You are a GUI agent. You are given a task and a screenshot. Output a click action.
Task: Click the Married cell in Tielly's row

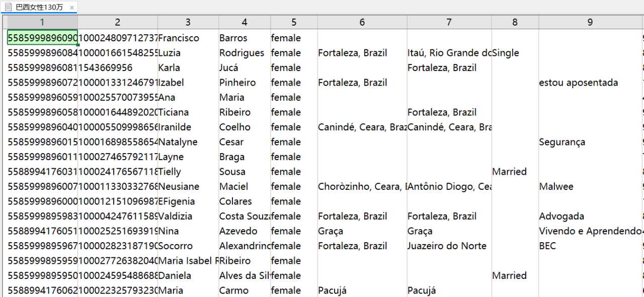[515, 172]
